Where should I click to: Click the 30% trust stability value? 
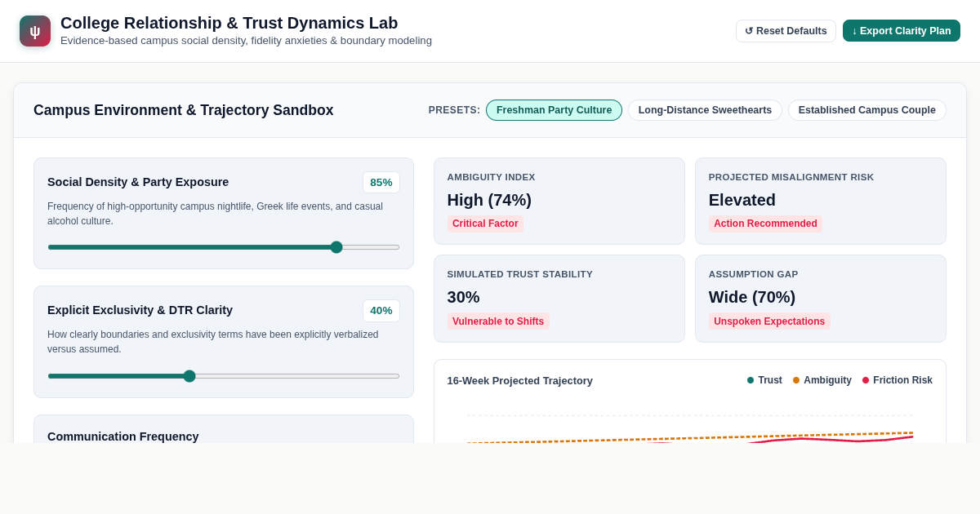coord(464,297)
